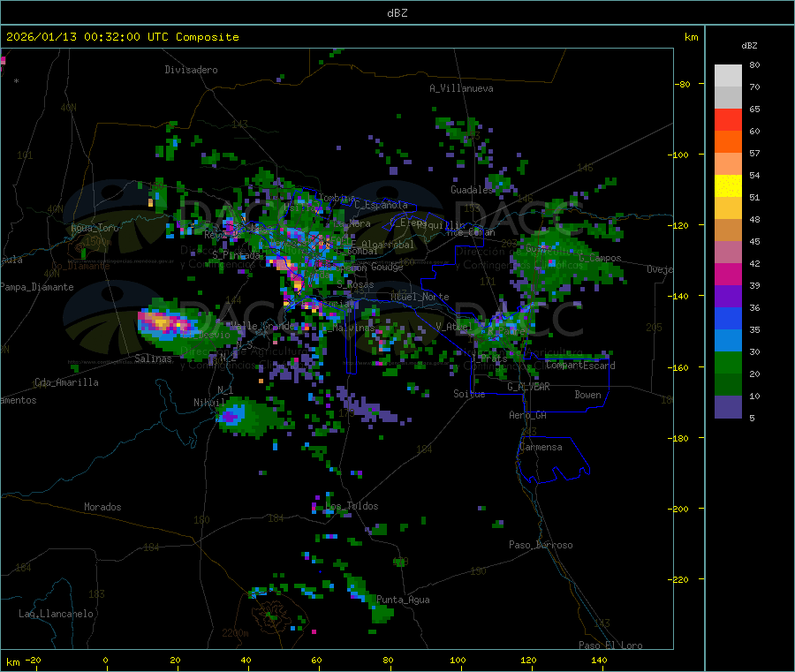The image size is (795, 672).
Task: Click the dark orange 57-60 dBZ swatch
Action: pos(728,142)
